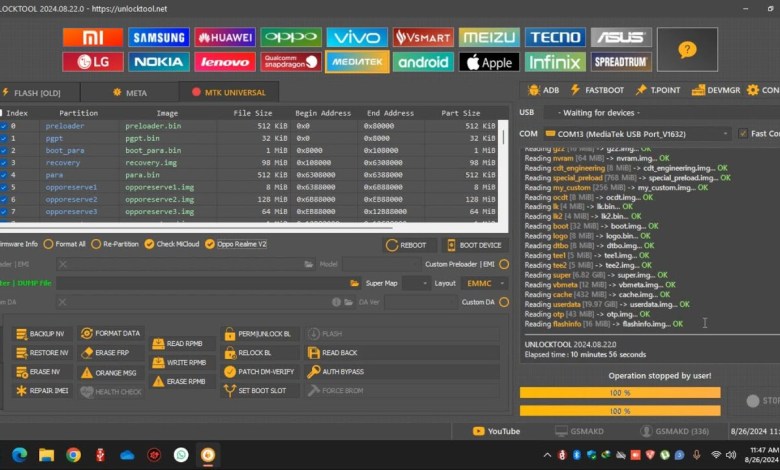Click the ERASE FRP button
780x470 pixels.
point(110,353)
